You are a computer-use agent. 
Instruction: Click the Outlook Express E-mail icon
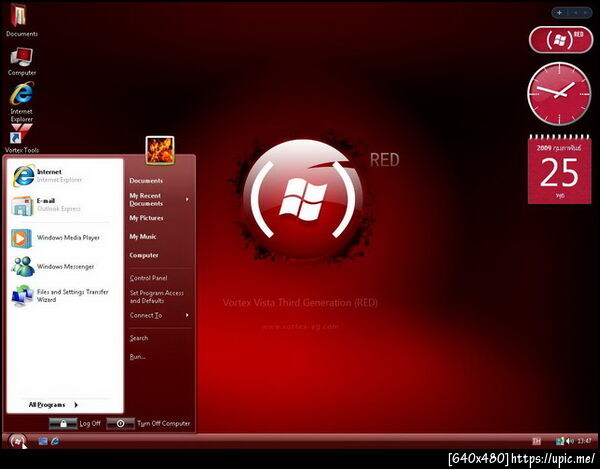(22, 205)
